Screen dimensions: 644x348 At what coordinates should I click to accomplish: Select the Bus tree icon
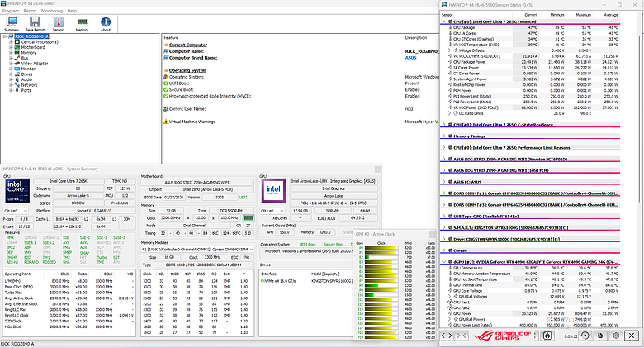click(x=17, y=58)
